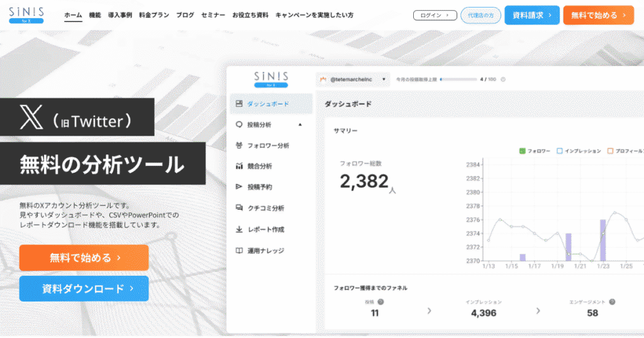Click the blue 資料ダウンロード button
Viewport: 644px width, 338px height.
coord(84,289)
